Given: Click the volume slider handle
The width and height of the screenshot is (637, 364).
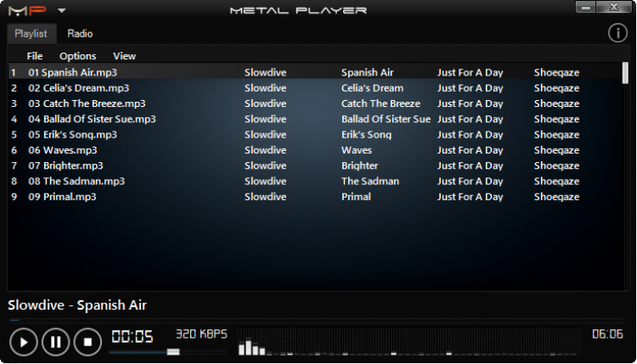Looking at the screenshot, I should (x=173, y=351).
